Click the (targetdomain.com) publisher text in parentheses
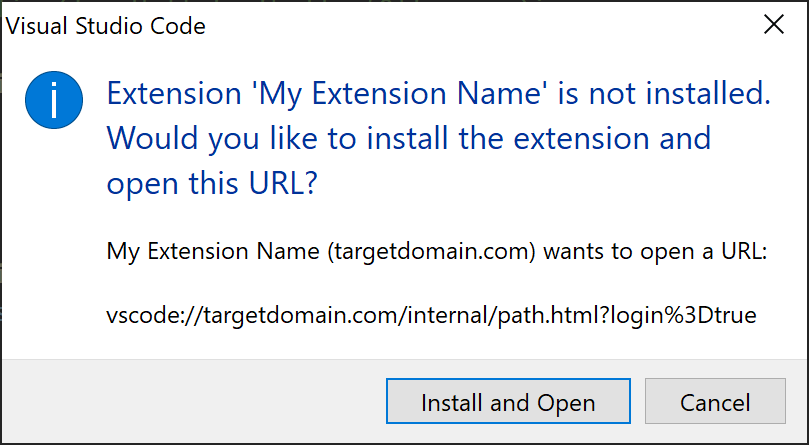 coord(431,252)
